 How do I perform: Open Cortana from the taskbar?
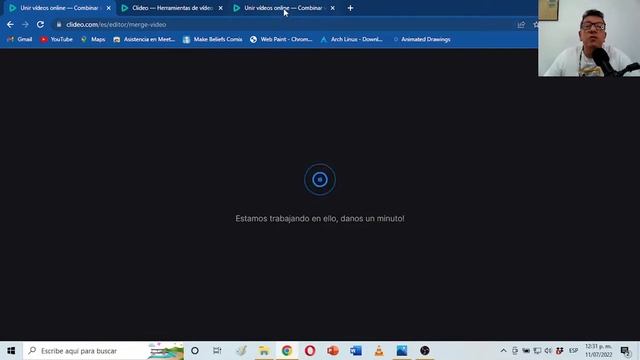coord(195,351)
